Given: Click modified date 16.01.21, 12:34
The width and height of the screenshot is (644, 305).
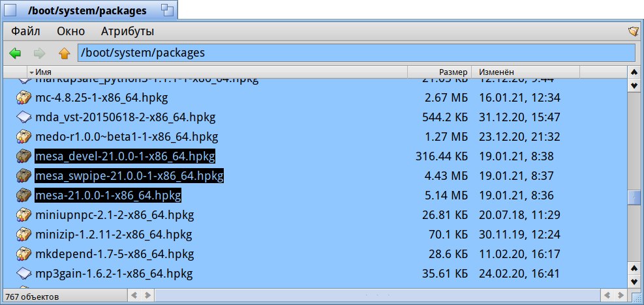Looking at the screenshot, I should [x=519, y=98].
